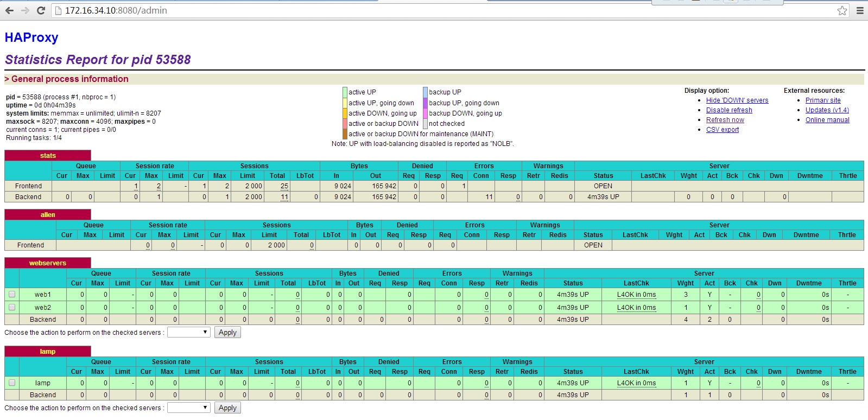The width and height of the screenshot is (868, 420).
Task: Click the HAProxy heading link
Action: point(31,37)
